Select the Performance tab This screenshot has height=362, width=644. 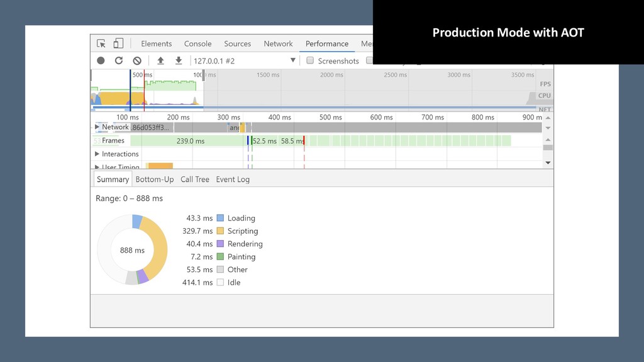327,43
